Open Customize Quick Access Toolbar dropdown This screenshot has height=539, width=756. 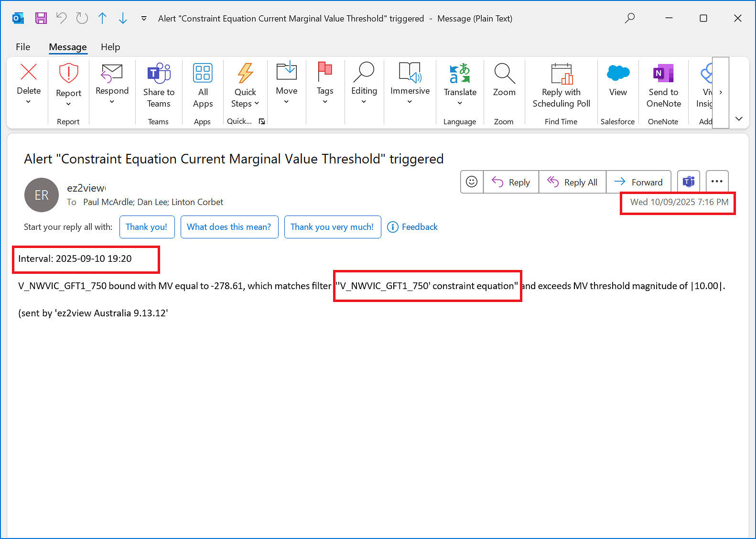tap(144, 19)
